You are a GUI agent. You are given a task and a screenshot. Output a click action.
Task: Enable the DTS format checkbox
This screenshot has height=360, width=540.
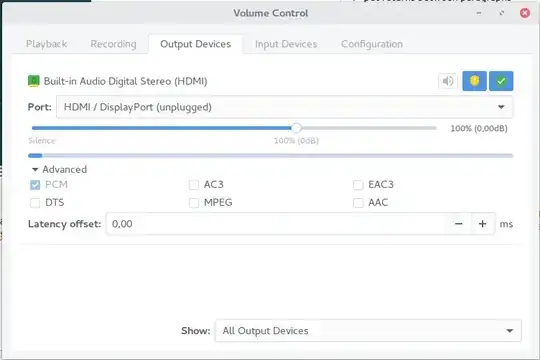(x=35, y=203)
